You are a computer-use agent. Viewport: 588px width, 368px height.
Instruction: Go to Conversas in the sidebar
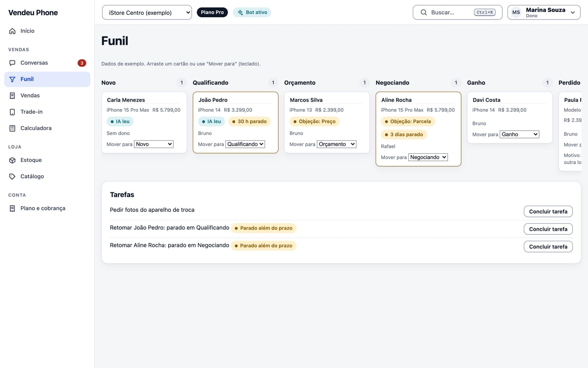[47, 63]
